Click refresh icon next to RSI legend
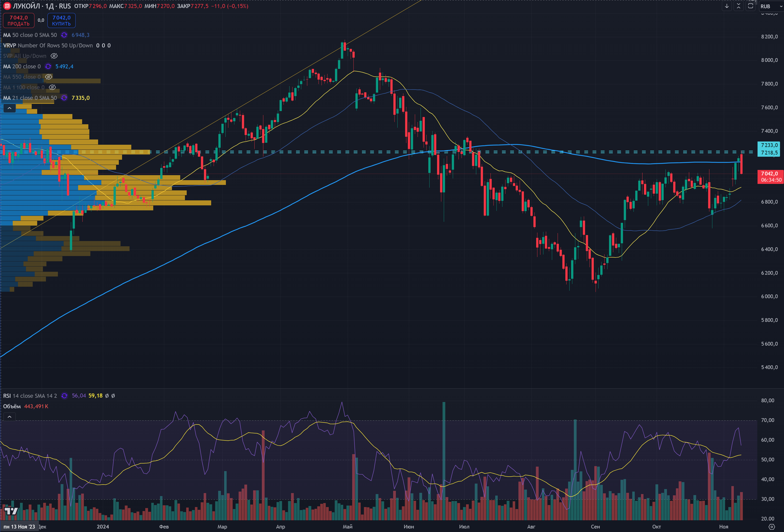The width and height of the screenshot is (784, 532). (64, 396)
